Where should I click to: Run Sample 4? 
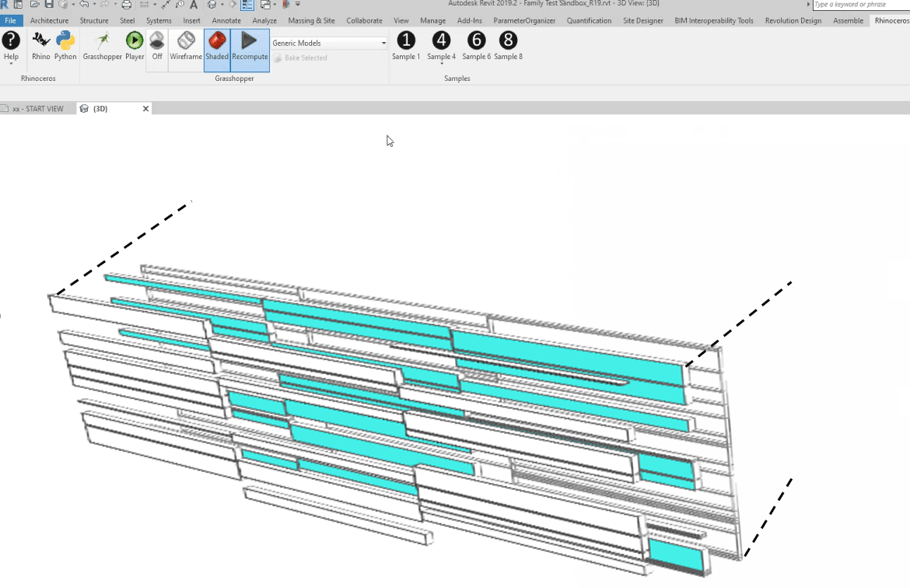click(x=441, y=45)
